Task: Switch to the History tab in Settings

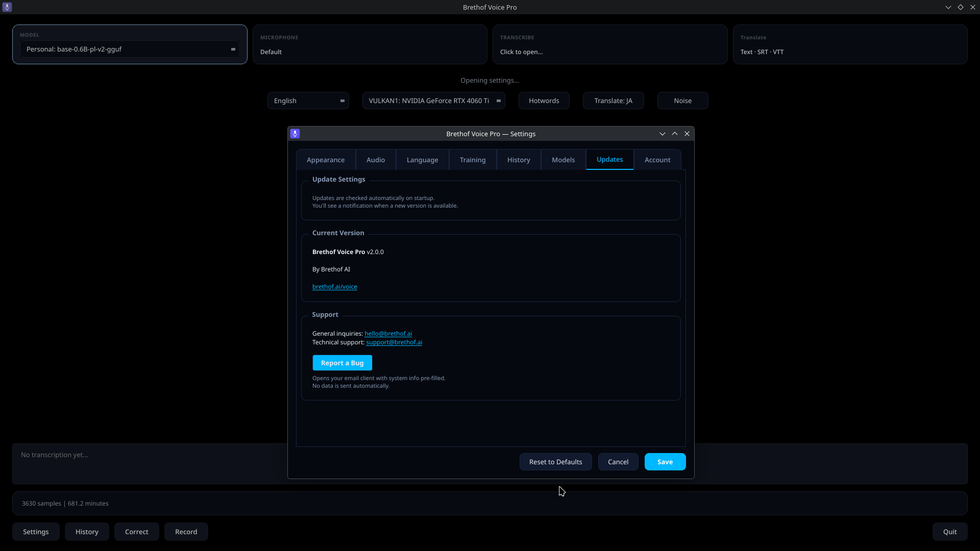Action: [x=519, y=160]
